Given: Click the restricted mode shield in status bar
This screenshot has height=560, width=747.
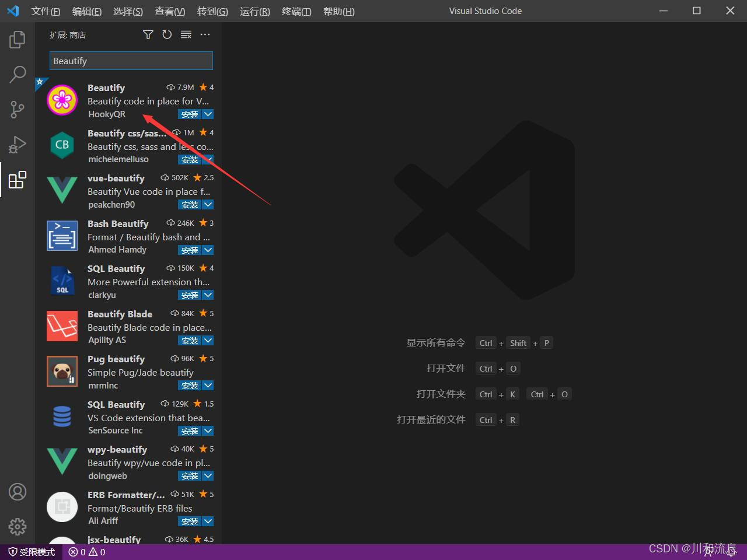Looking at the screenshot, I should [32, 552].
